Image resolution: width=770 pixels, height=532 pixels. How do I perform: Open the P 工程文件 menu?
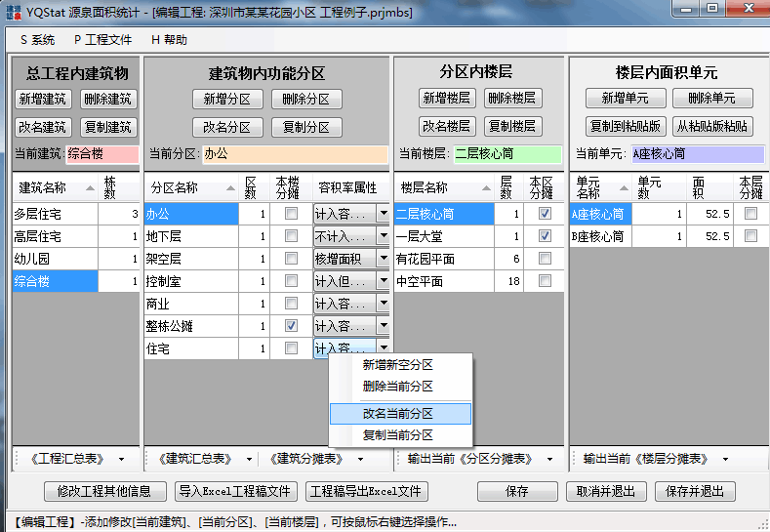pyautogui.click(x=103, y=40)
